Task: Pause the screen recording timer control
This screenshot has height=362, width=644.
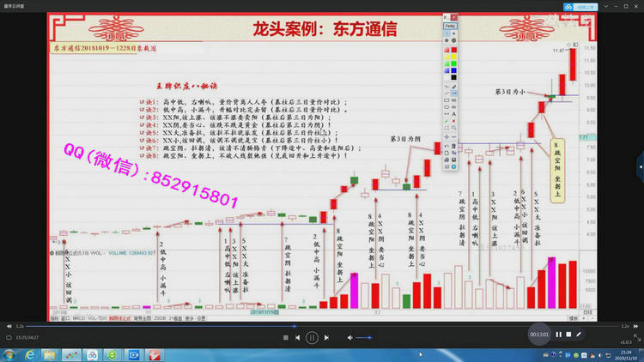Action: [558, 335]
